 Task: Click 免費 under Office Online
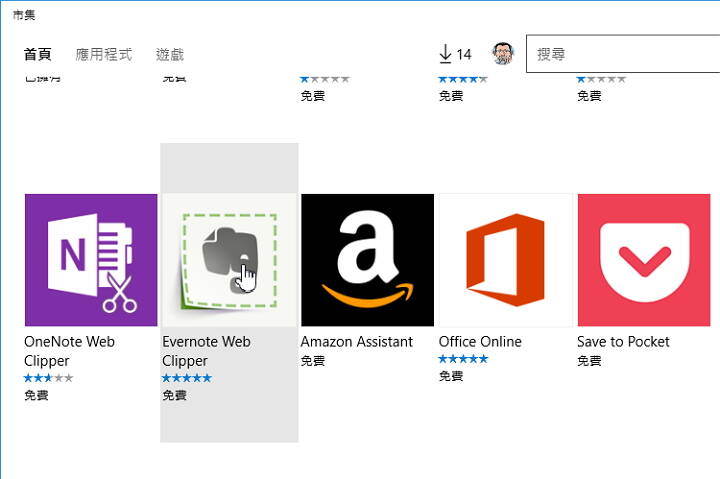click(451, 376)
